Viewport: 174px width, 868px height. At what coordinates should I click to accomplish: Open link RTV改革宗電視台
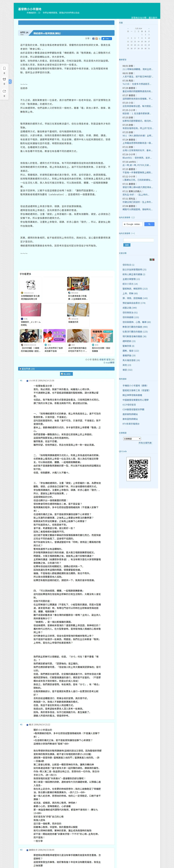pos(131,424)
